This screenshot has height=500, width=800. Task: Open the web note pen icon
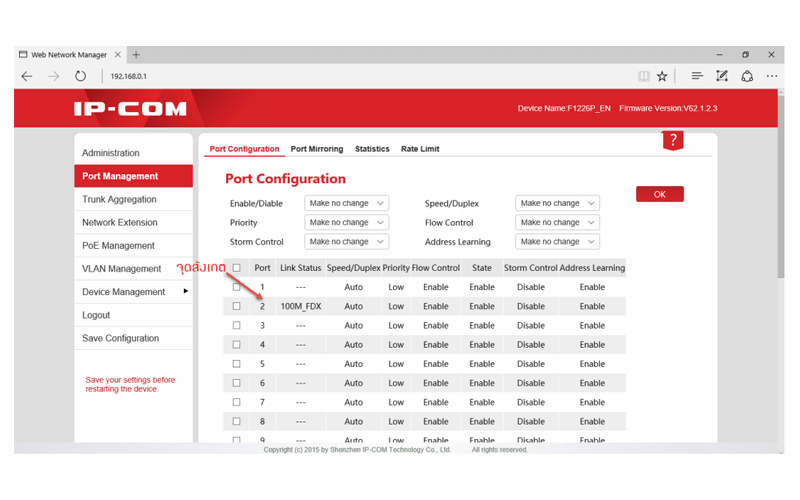point(722,76)
